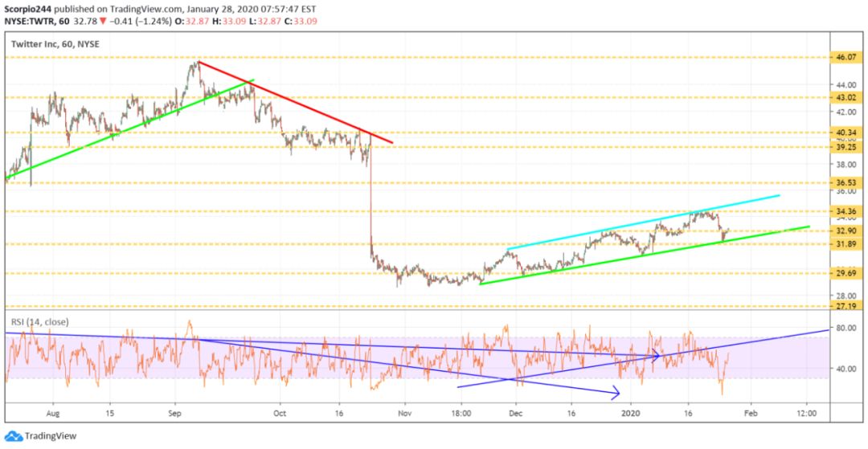Click the red descending trendline
Viewport: 868px width, 449px height.
coord(295,102)
